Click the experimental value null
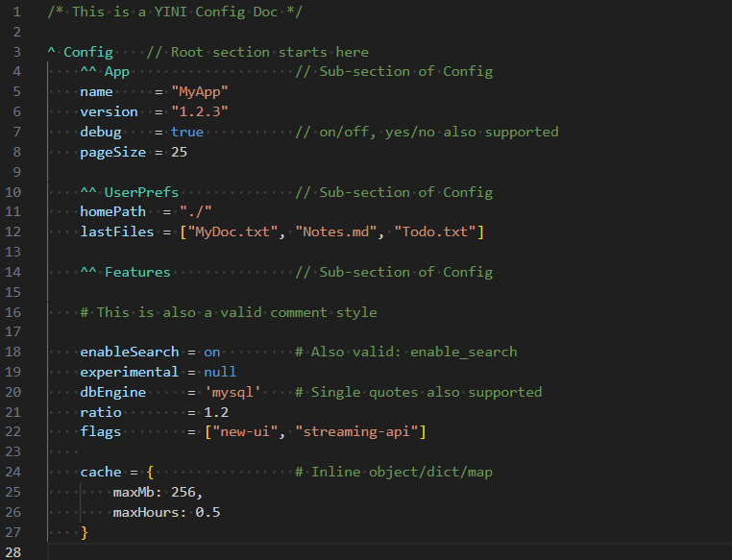 220,372
